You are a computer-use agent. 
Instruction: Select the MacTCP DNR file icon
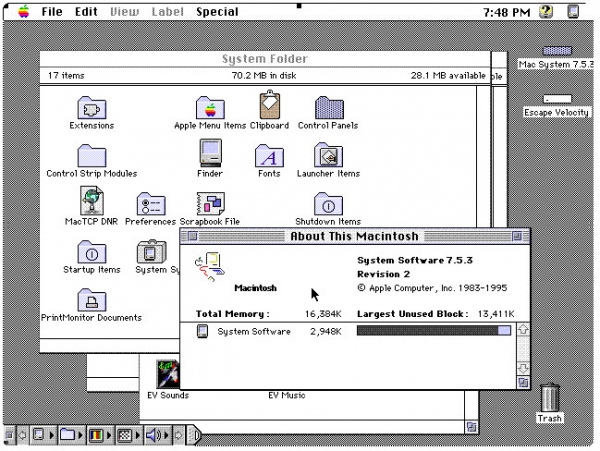92,200
